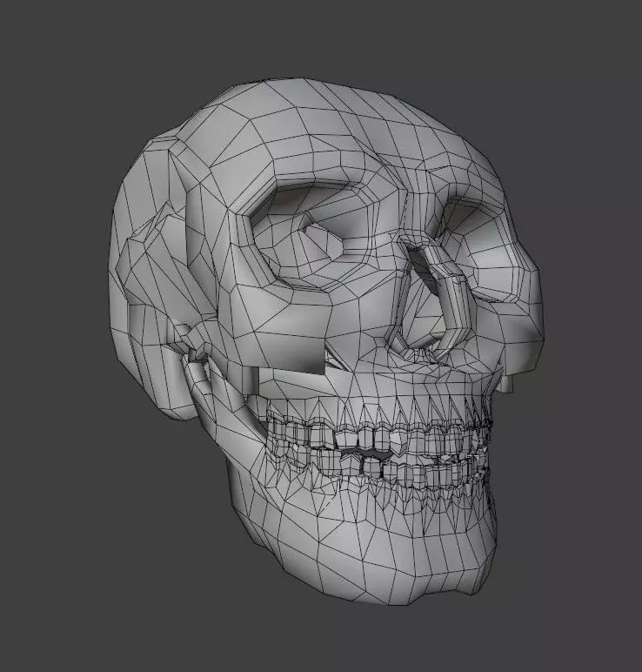
Task: Select the skull mesh model in the viewport
Action: pos(325,343)
